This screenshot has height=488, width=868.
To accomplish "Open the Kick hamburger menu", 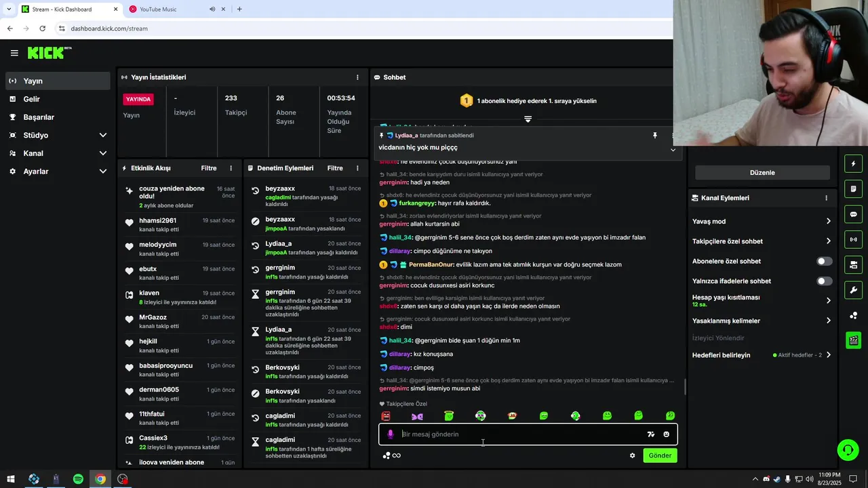I will tap(14, 53).
